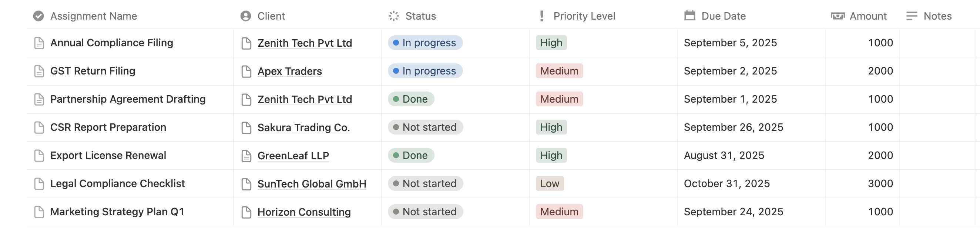Click the Done status on Partnership Agreement Drafting
This screenshot has height=229, width=980.
410,99
